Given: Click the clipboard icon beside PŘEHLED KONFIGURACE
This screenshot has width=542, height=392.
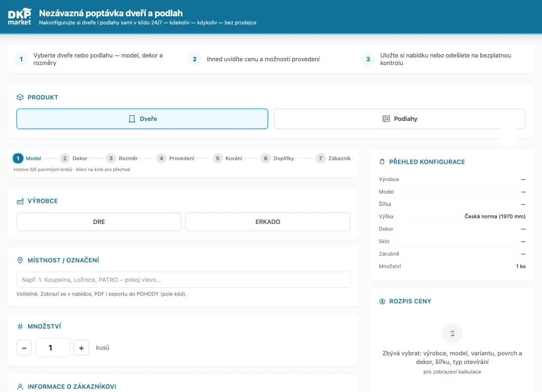Looking at the screenshot, I should point(382,162).
